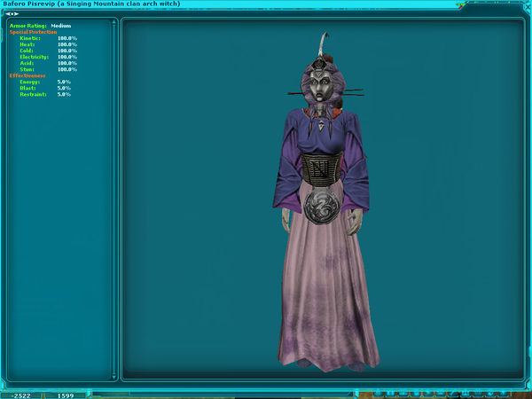Click the -2522 coordinate readout
532x399 pixels.
click(x=20, y=394)
